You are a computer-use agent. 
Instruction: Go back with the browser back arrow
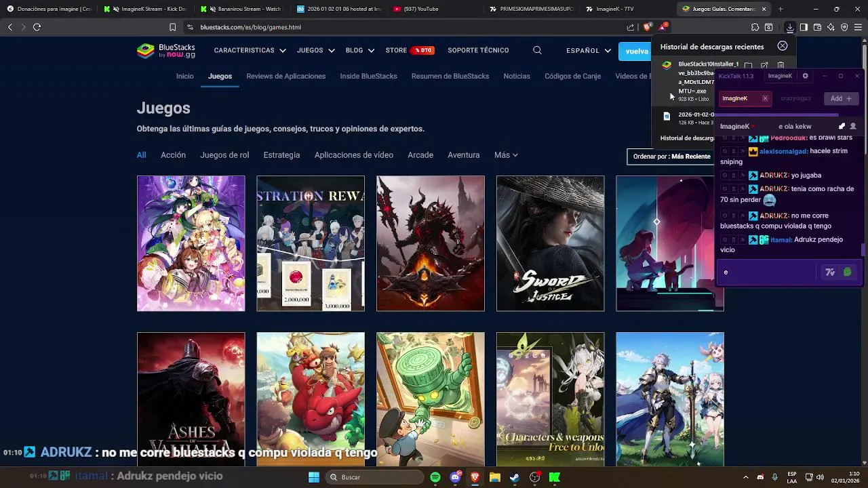(x=9, y=27)
